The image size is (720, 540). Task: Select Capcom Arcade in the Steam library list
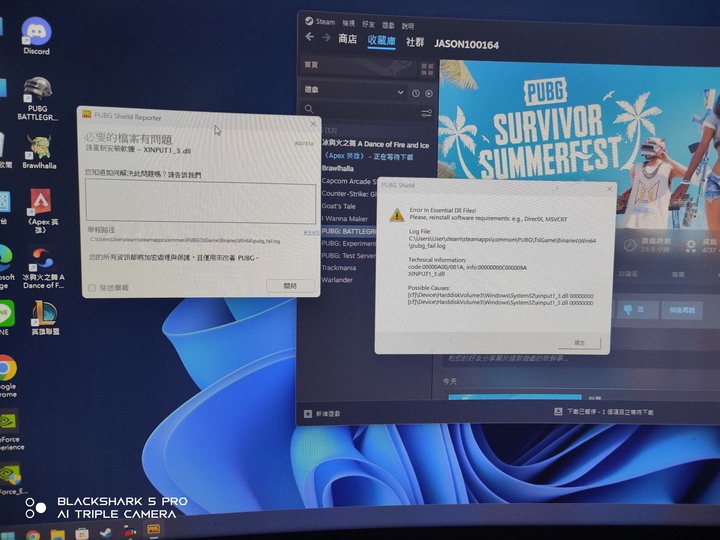click(x=349, y=181)
